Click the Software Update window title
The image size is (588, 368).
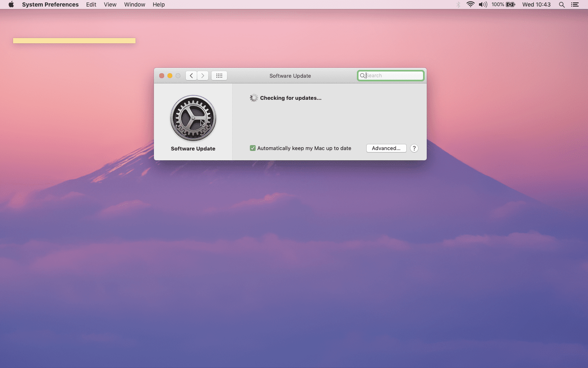(290, 76)
